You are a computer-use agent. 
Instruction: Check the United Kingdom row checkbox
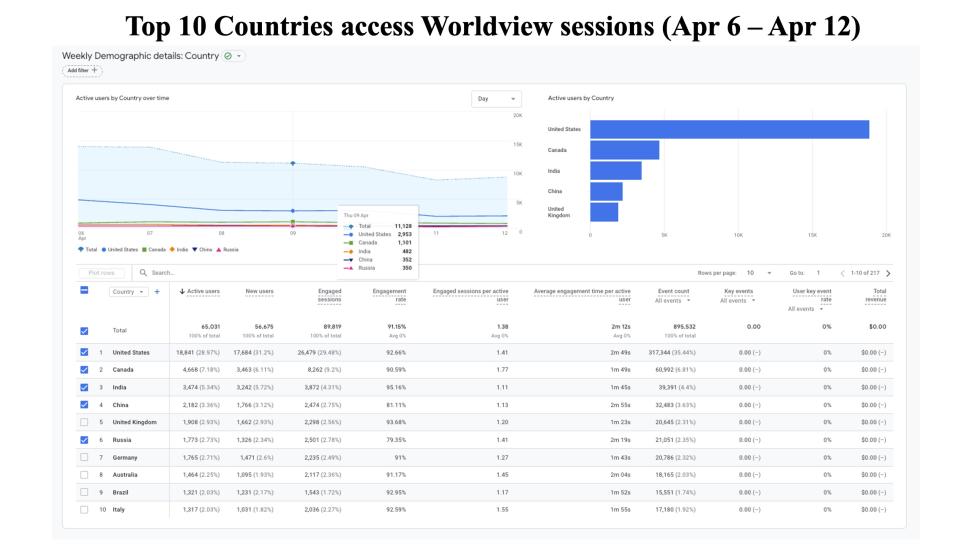[84, 422]
